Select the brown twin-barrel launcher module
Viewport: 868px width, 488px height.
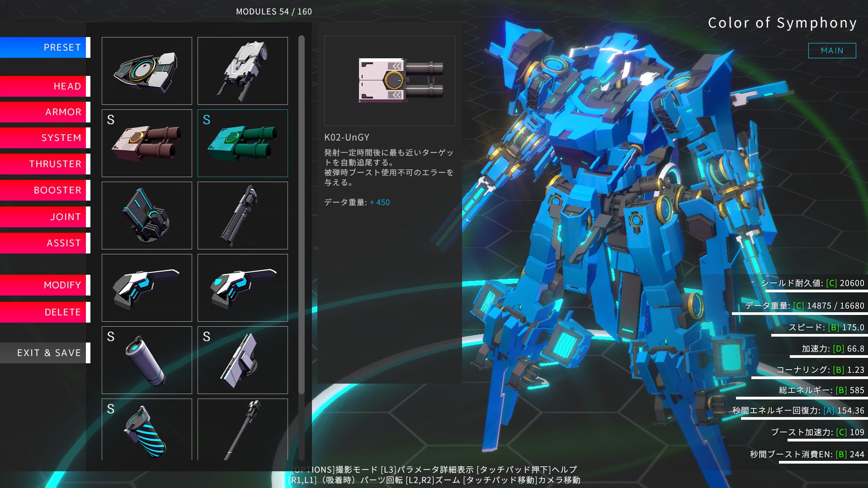pyautogui.click(x=147, y=143)
